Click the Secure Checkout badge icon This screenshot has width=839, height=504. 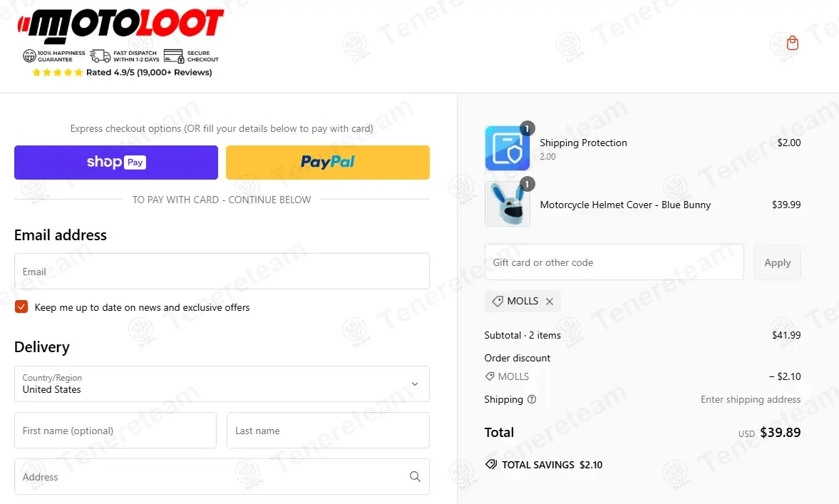pyautogui.click(x=174, y=56)
